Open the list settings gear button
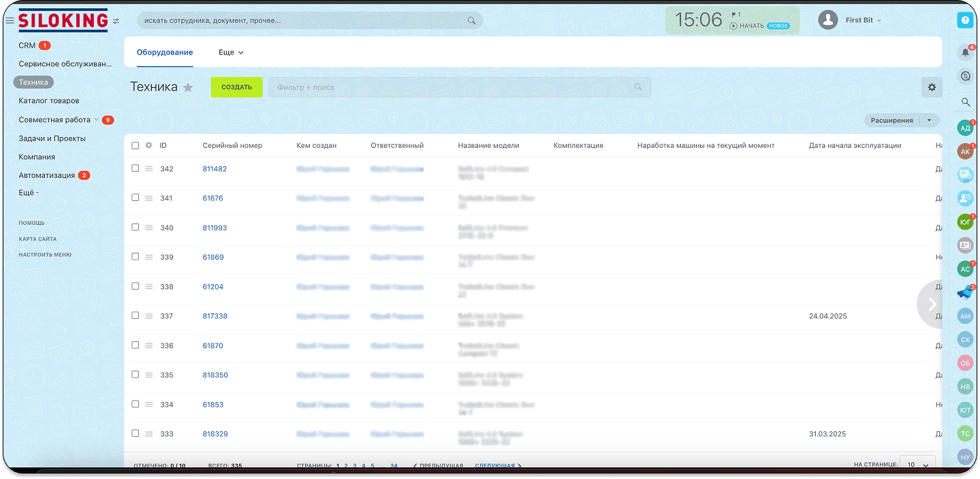Viewport: 980px width, 479px height. point(932,87)
